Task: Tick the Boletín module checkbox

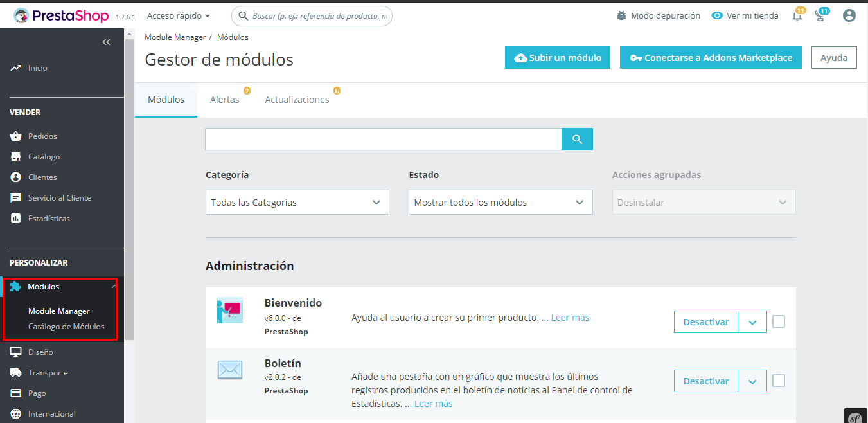Action: (779, 381)
